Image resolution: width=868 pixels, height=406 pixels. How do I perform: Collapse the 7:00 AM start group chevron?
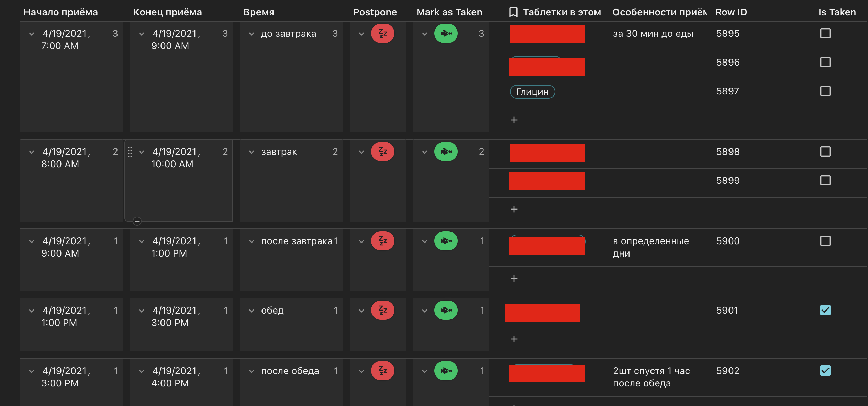[32, 34]
